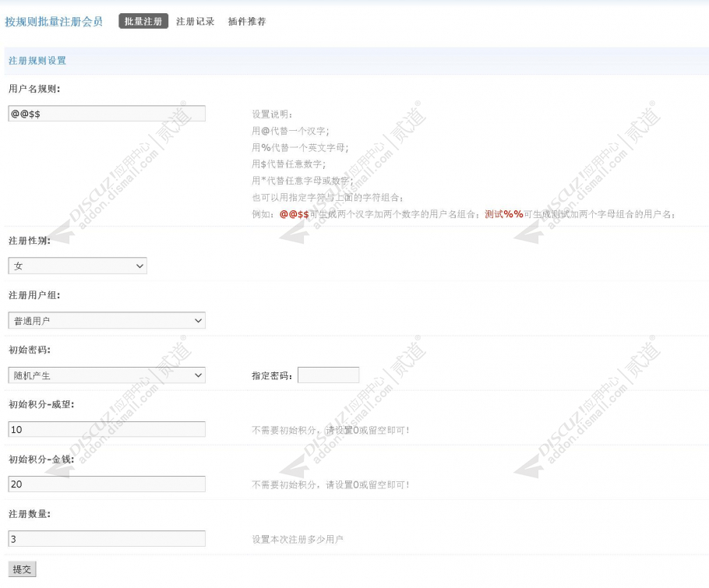Click the 注册规则设置 section link

(37, 60)
